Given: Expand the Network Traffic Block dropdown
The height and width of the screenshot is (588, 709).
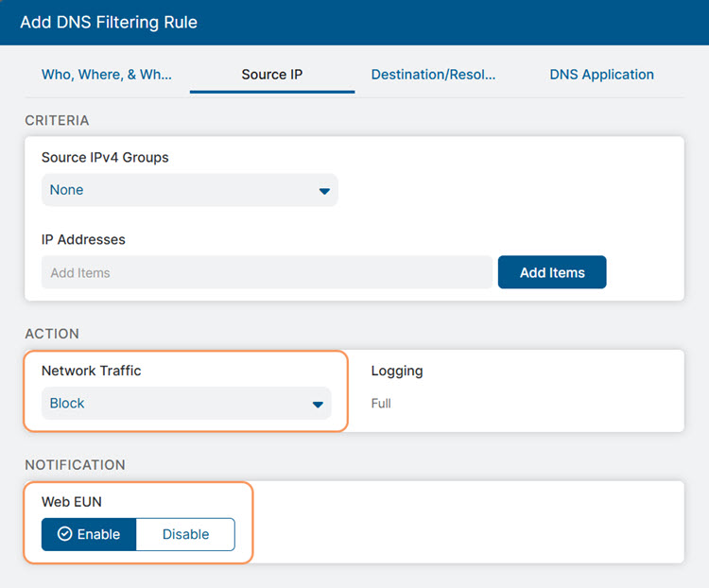Looking at the screenshot, I should coord(185,404).
